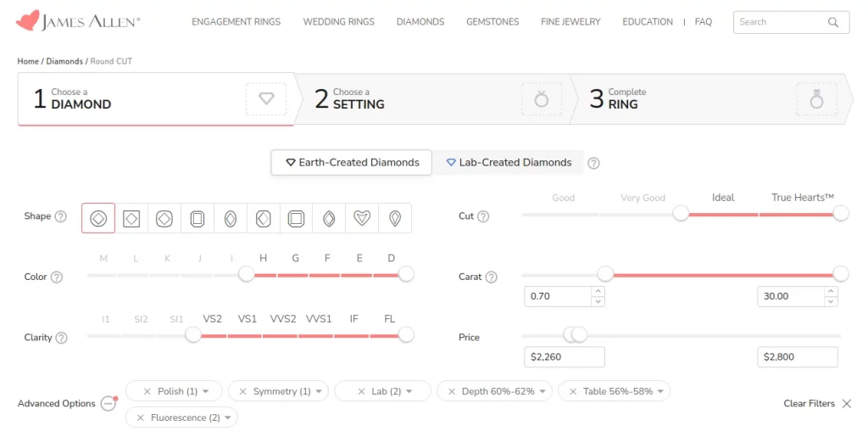Select the Heart diamond shape
Screen dimensions: 868x437
pos(362,218)
